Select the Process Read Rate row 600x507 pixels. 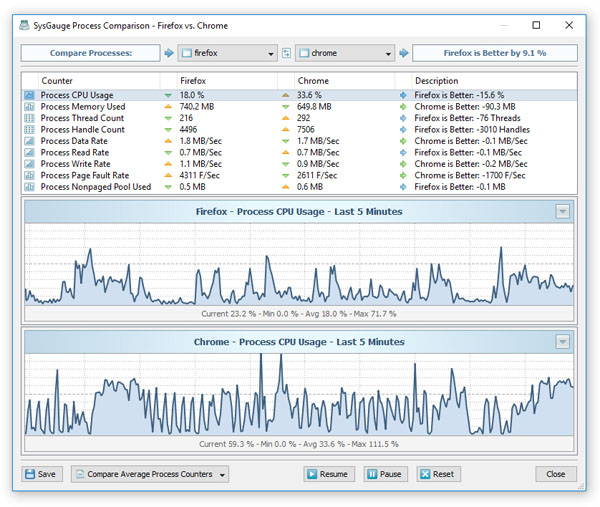click(299, 152)
